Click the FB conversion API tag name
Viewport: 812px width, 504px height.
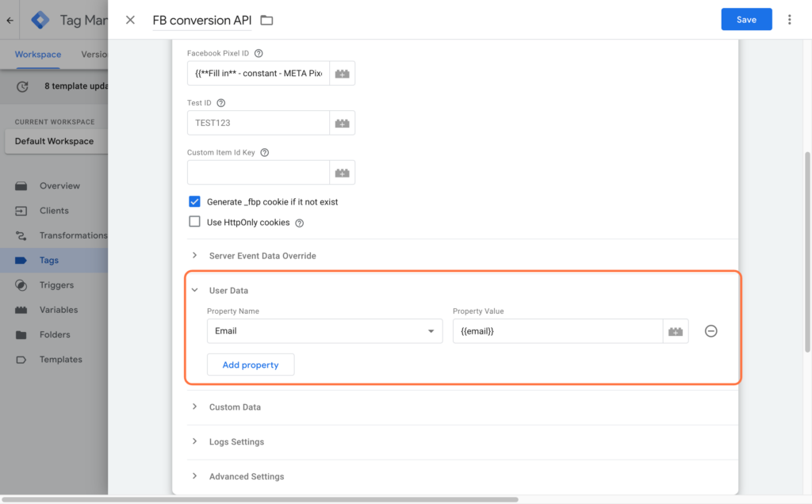tap(202, 20)
